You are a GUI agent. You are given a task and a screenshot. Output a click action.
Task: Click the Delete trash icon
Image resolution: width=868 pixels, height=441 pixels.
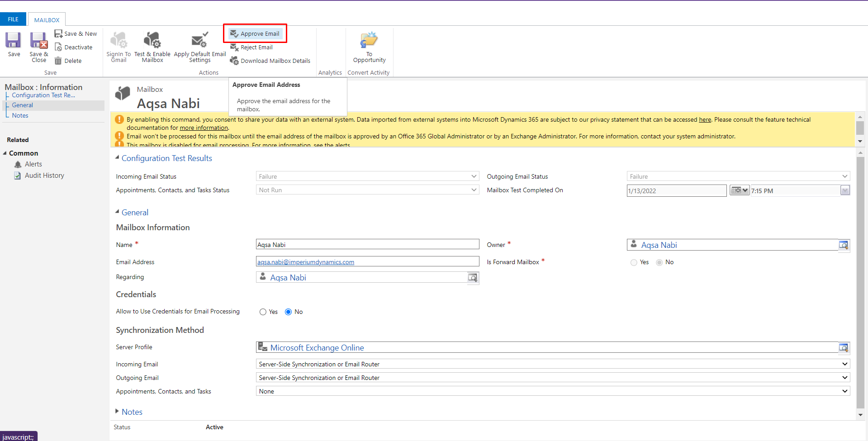point(58,61)
